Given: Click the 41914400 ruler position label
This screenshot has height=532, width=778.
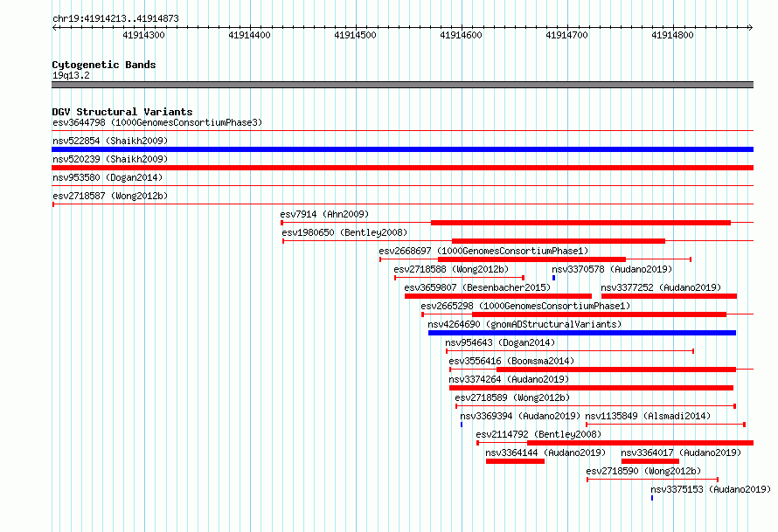Looking at the screenshot, I should click(250, 35).
